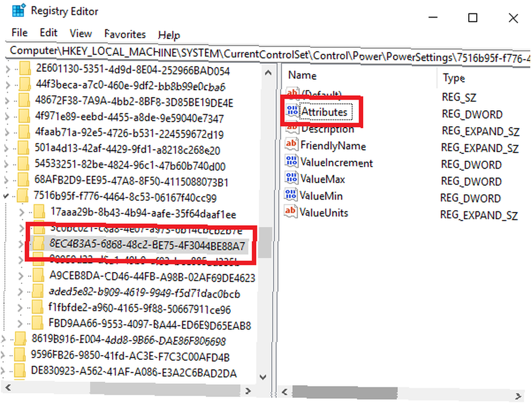The width and height of the screenshot is (532, 403).
Task: Select the ValueMin value name
Action: tap(321, 195)
